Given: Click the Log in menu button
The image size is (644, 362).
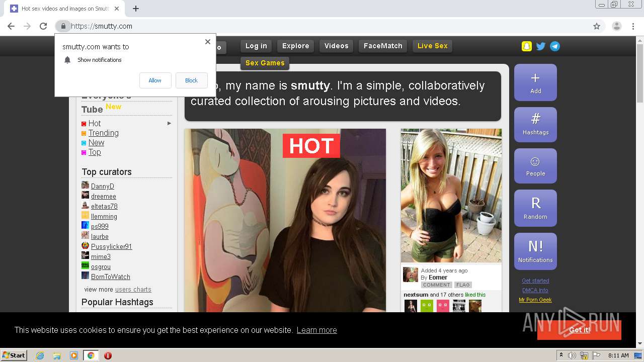Looking at the screenshot, I should (x=256, y=46).
